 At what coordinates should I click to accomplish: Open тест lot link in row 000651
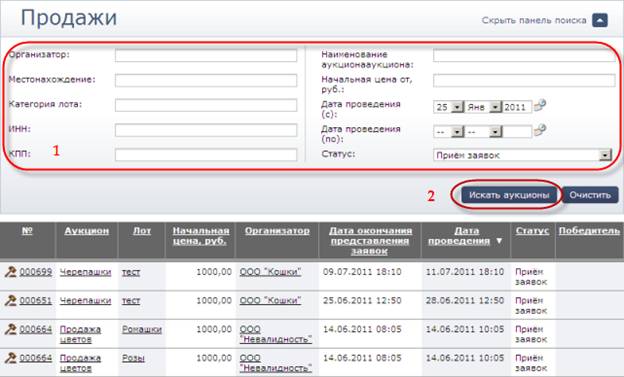coord(131,301)
